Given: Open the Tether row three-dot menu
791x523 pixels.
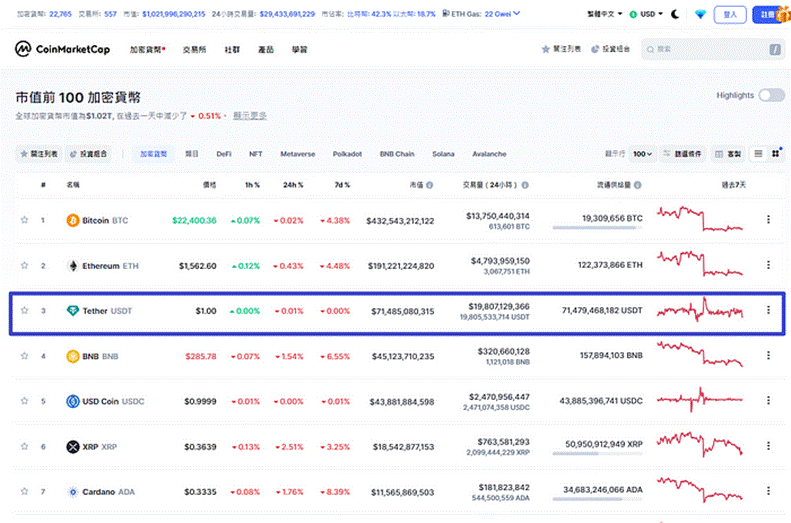Looking at the screenshot, I should click(x=768, y=311).
